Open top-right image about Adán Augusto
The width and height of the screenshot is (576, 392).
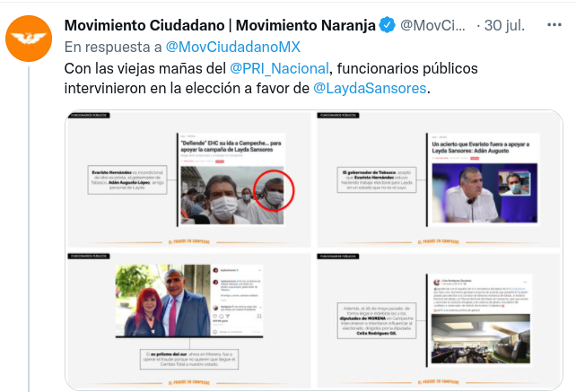[438, 179]
